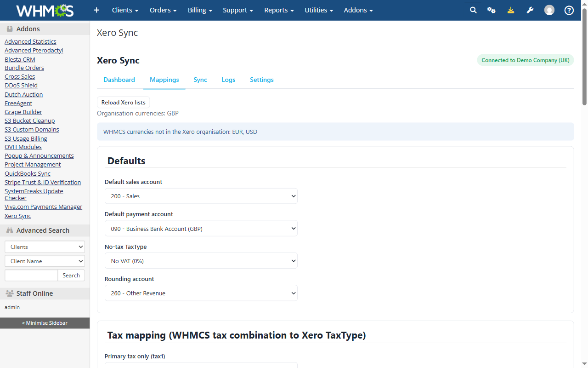Click the sidebar Search button

point(71,276)
